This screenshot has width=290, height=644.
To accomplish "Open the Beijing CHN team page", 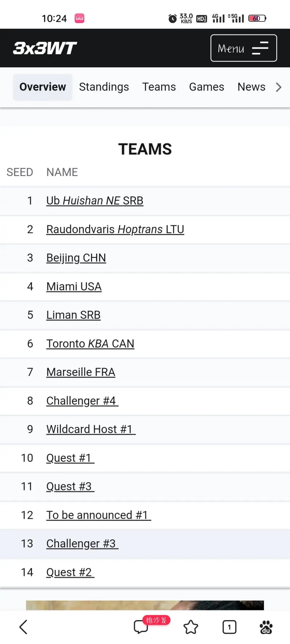I will coord(76,258).
